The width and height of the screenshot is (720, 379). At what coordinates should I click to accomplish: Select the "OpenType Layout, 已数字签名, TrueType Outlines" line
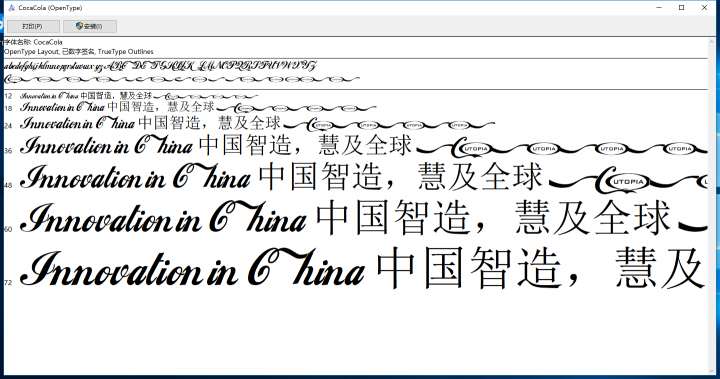(79, 51)
